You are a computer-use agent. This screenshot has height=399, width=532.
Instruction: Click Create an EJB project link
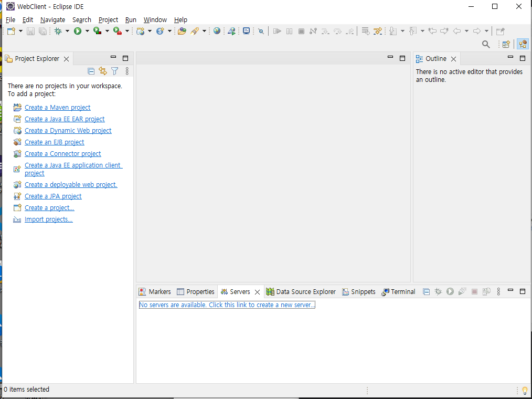pos(54,142)
